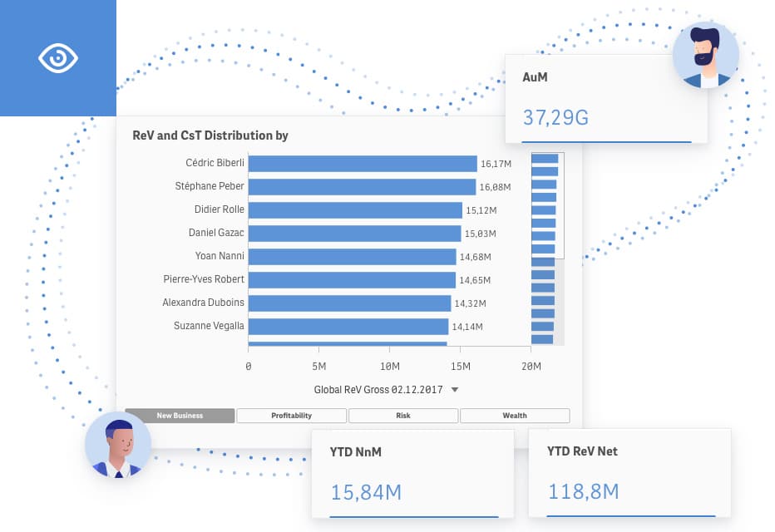The image size is (775, 532).
Task: Click the Suzanne Vegalla bar
Action: pos(348,327)
